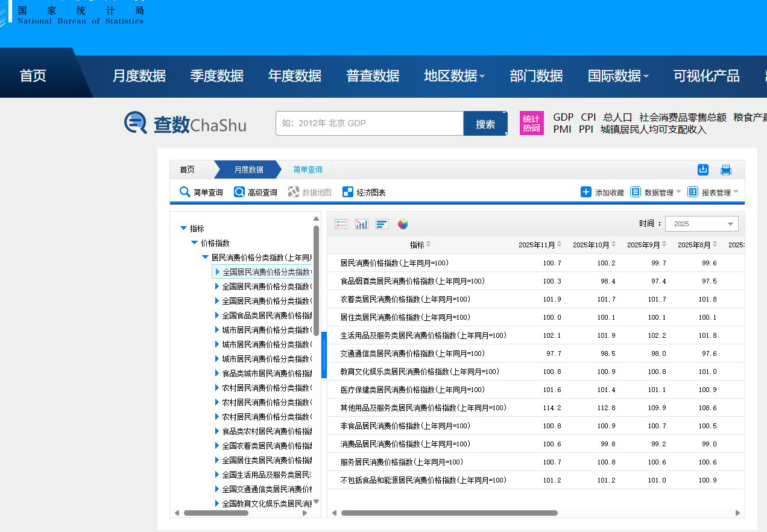Viewport: 767px width, 532px height.
Task: Click table scrollbar left arrow
Action: pyautogui.click(x=335, y=513)
